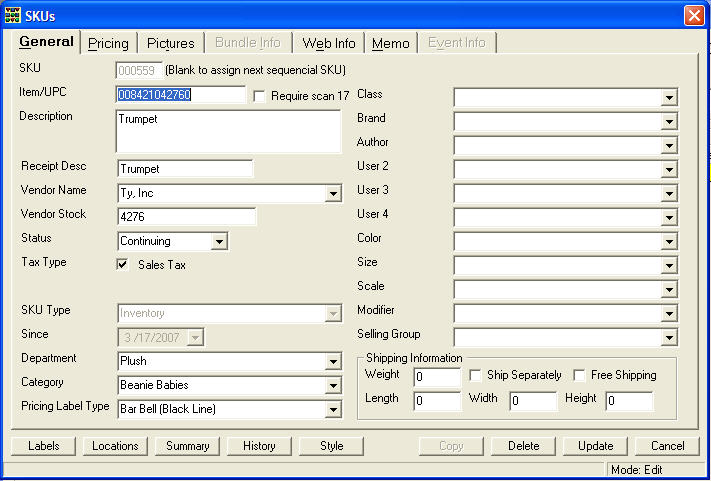Open the Brand dropdown list

click(x=669, y=121)
